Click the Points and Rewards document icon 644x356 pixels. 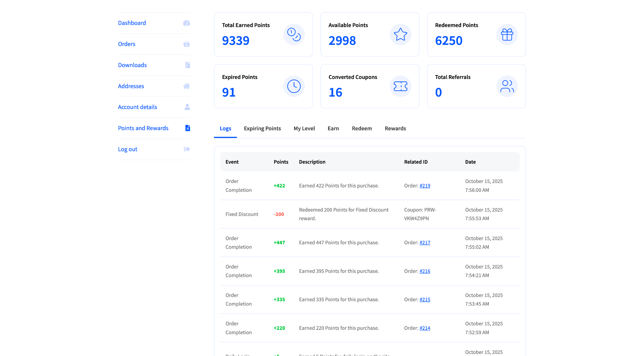(x=187, y=128)
